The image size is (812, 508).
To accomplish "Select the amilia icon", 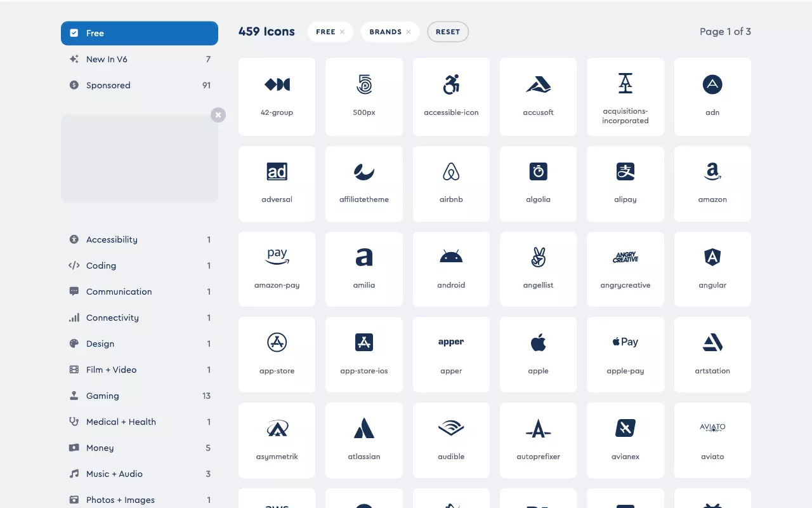I will 364,269.
